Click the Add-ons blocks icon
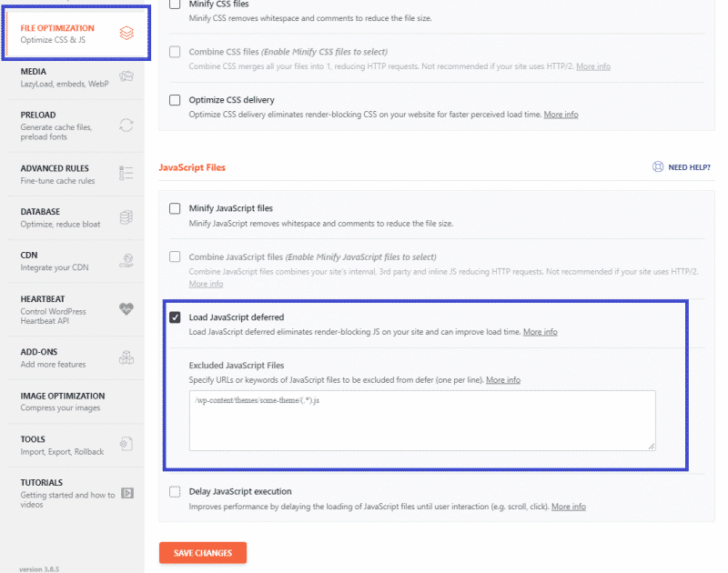 [x=128, y=357]
